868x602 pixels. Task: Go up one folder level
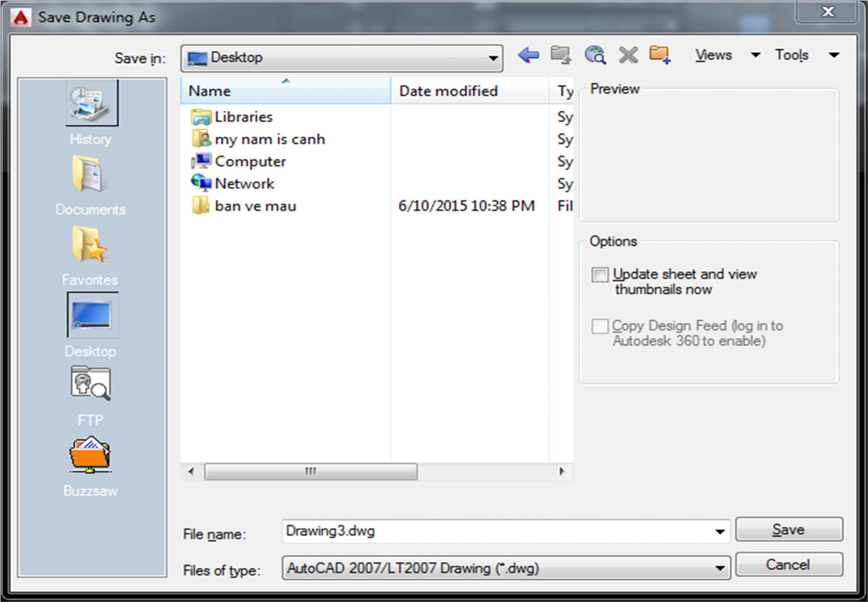pyautogui.click(x=560, y=56)
